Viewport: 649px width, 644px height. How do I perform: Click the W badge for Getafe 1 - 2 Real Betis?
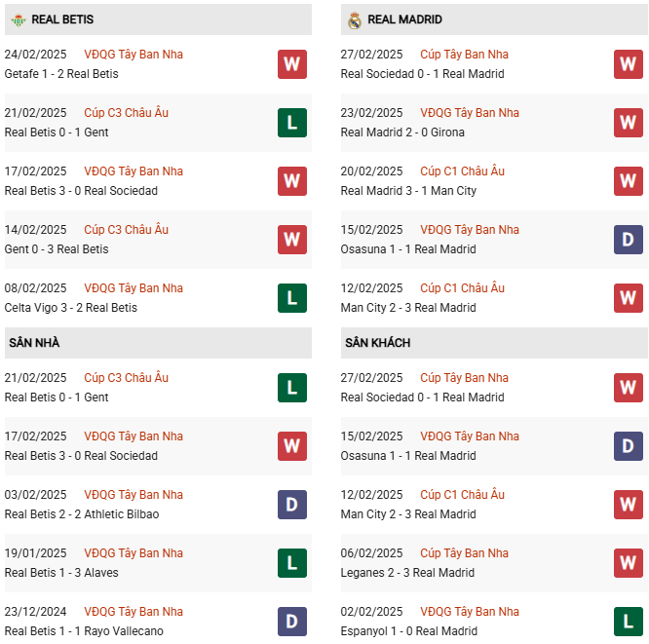point(292,64)
